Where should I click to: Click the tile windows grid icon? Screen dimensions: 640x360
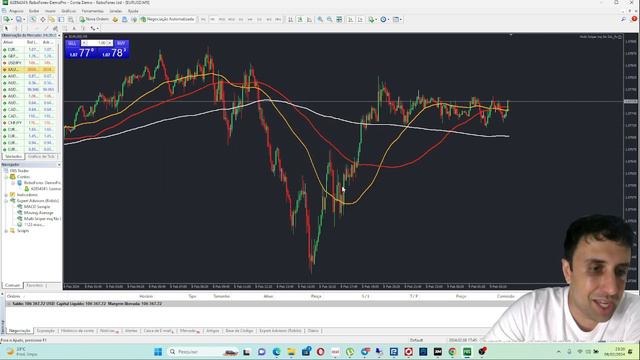[x=339, y=19]
